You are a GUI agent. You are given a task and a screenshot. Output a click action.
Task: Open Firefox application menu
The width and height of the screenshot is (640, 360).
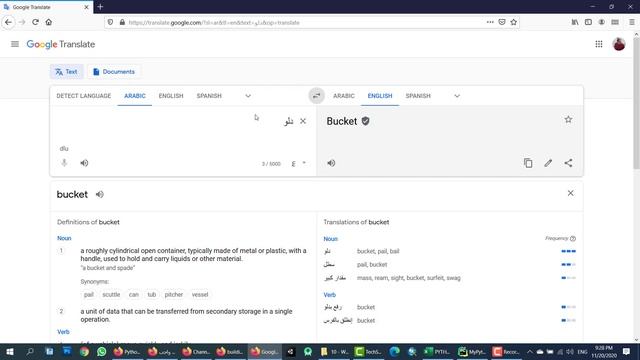631,22
